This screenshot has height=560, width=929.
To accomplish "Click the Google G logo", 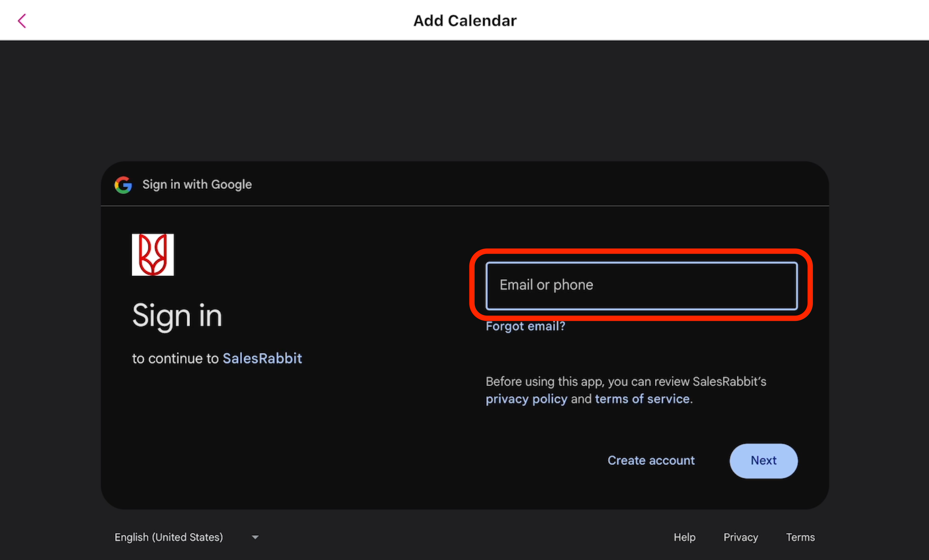I will click(x=123, y=185).
